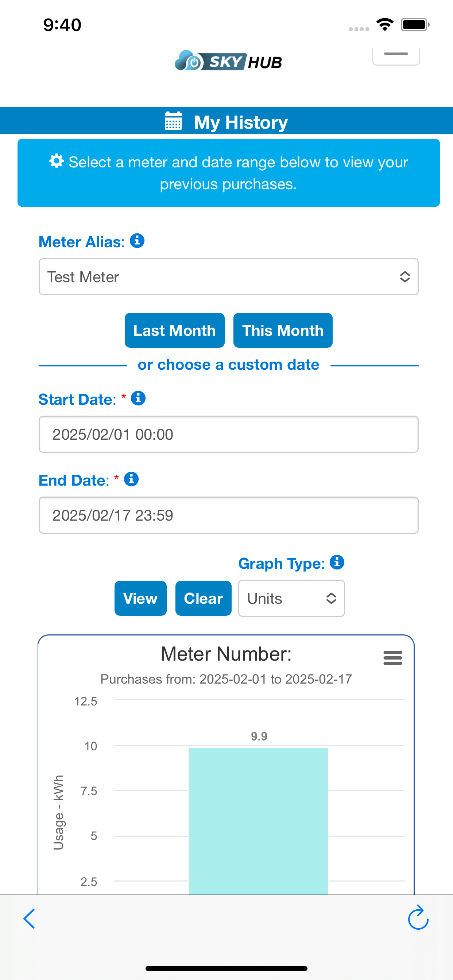
Task: Tap the Meter Alias info icon
Action: click(x=137, y=241)
